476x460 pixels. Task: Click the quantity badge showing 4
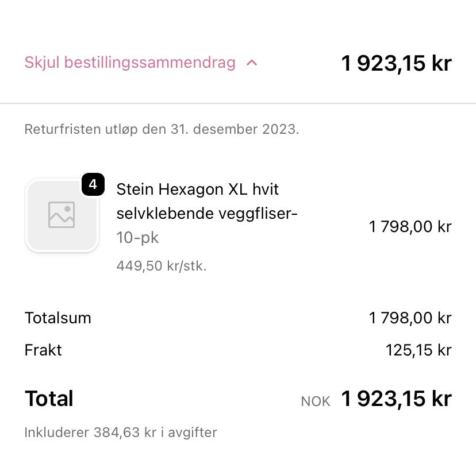pyautogui.click(x=93, y=185)
